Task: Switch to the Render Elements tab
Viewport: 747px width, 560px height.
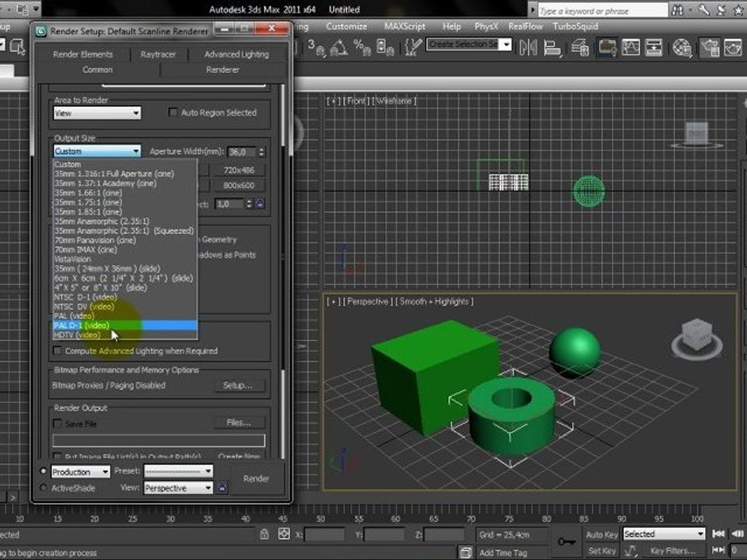Action: click(x=83, y=54)
